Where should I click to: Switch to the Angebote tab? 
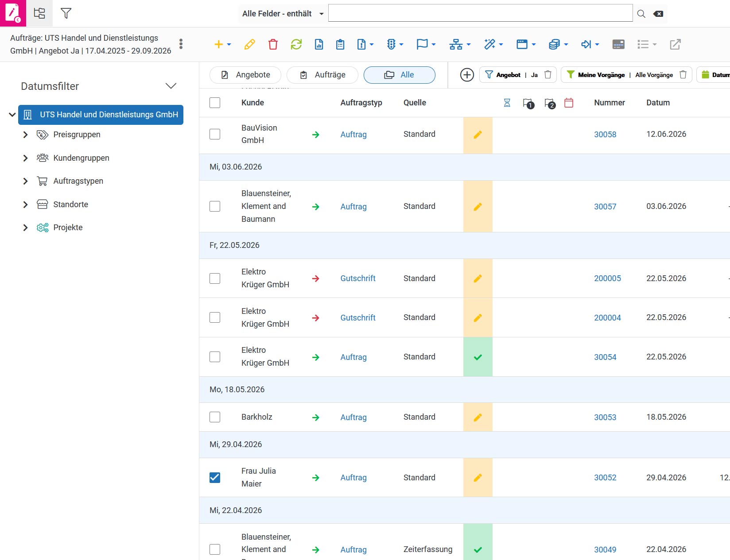[x=245, y=75]
